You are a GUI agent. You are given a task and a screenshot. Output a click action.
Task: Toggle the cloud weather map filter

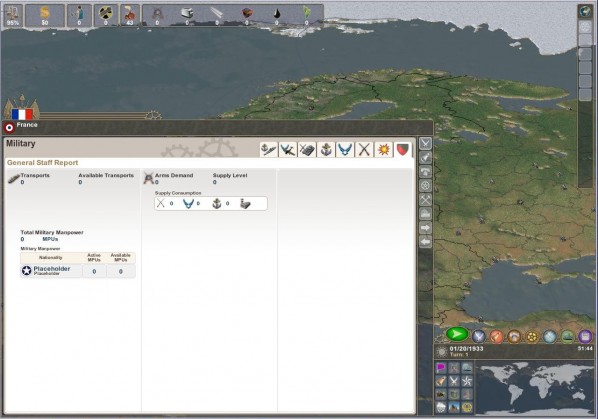[x=441, y=407]
